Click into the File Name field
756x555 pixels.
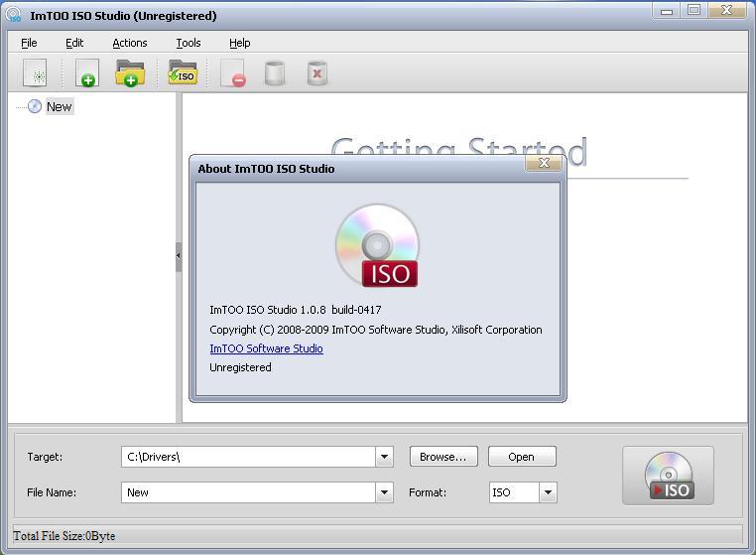pos(248,492)
